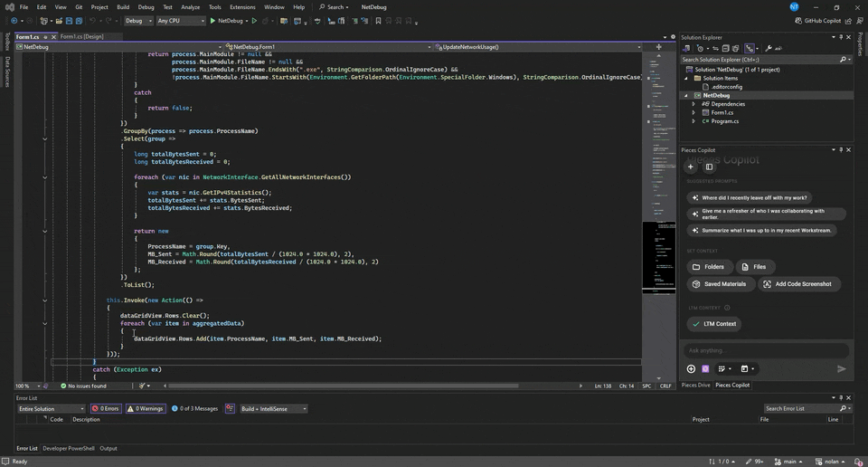Screen dimensions: 868x467
Task: Toggle auto-hide pin on Pieces Copilot panel
Action: point(841,150)
